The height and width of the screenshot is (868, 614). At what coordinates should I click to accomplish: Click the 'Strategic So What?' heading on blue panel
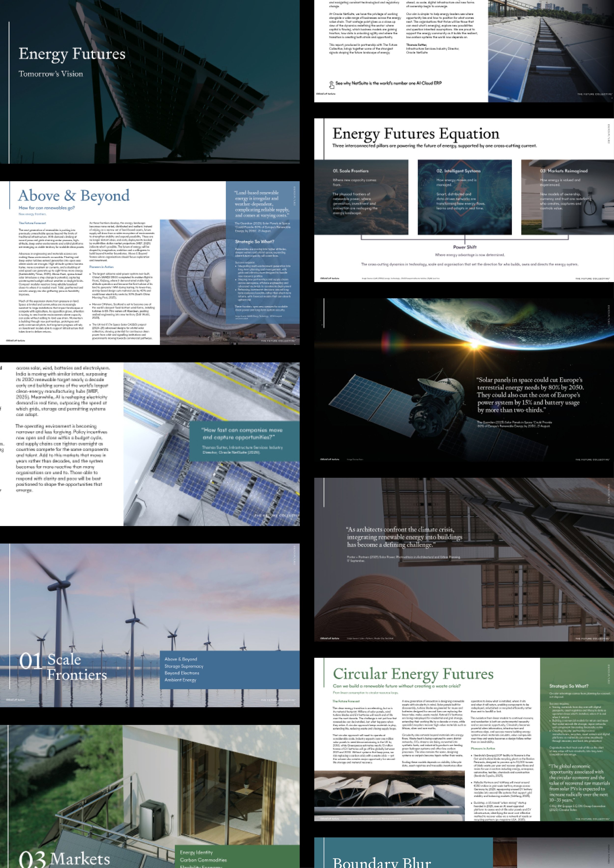tap(254, 242)
